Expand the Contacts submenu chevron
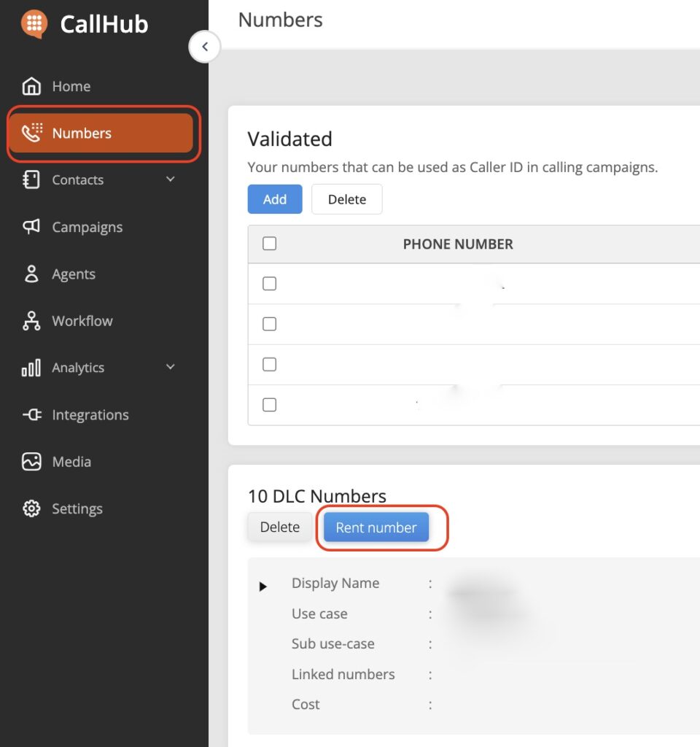The height and width of the screenshot is (747, 700). tap(171, 179)
